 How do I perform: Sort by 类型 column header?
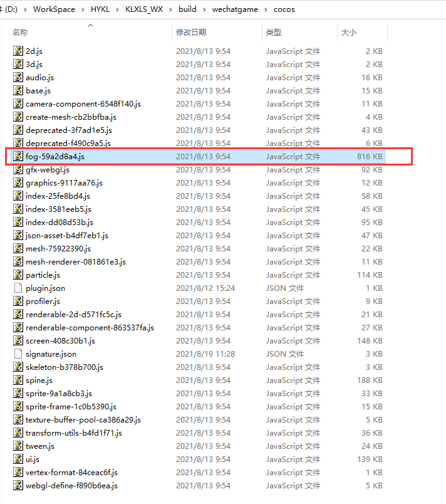(x=274, y=32)
